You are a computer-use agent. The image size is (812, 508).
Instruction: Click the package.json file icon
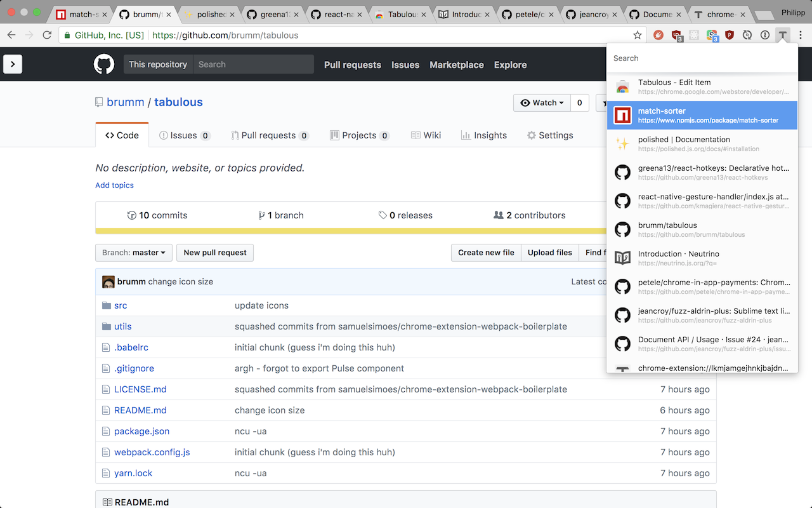[x=107, y=431]
